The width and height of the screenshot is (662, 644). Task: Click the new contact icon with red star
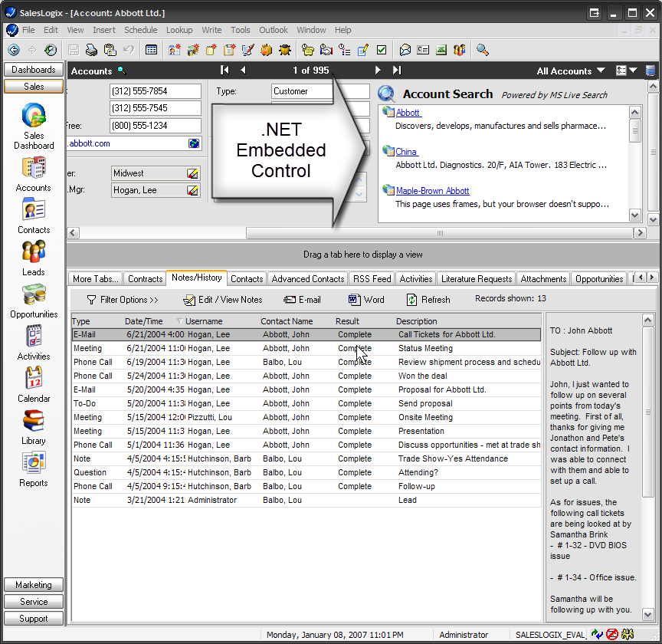point(175,50)
